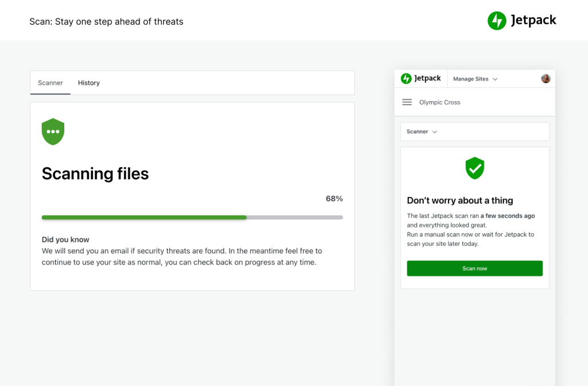Open the hamburger menu beside Olympic Cross

[x=407, y=102]
